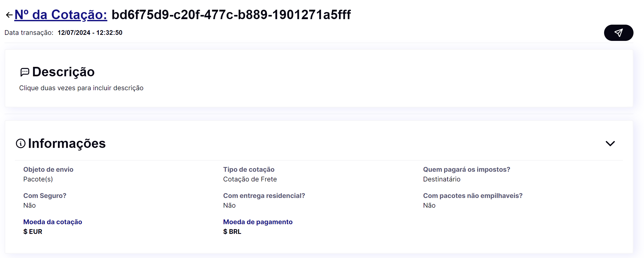Viewport: 644px width, 258px height.
Task: Click the Destinatário value
Action: (x=442, y=179)
